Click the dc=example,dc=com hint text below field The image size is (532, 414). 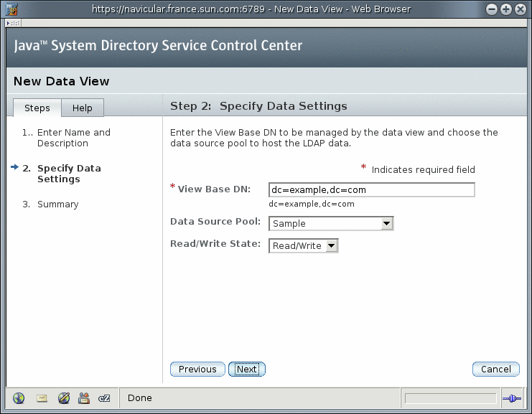coord(312,204)
